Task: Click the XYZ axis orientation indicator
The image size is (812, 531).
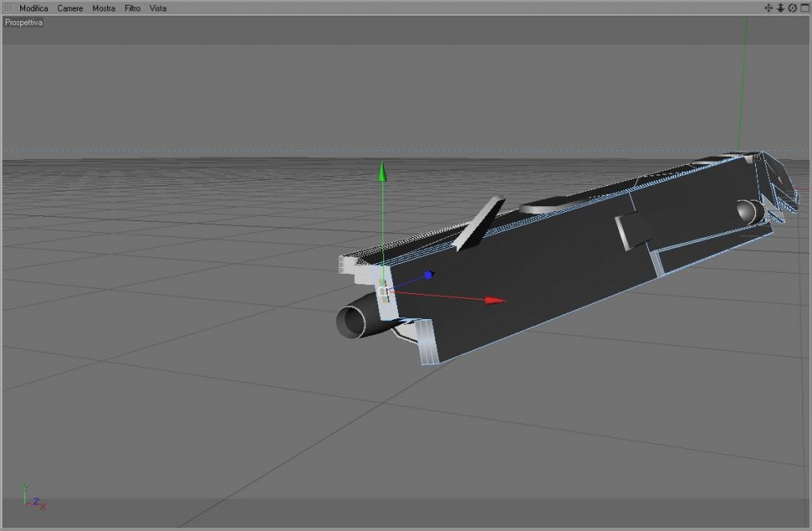Action: (x=33, y=498)
